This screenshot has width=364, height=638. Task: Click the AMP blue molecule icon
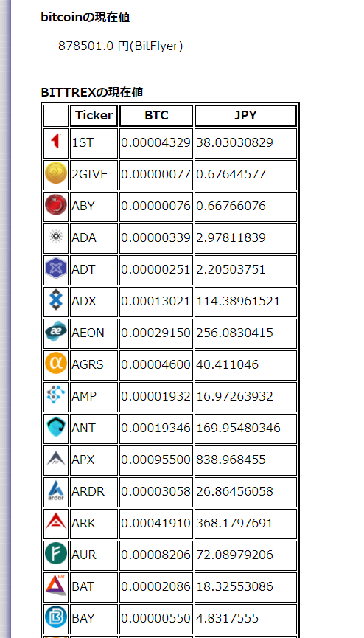56,395
